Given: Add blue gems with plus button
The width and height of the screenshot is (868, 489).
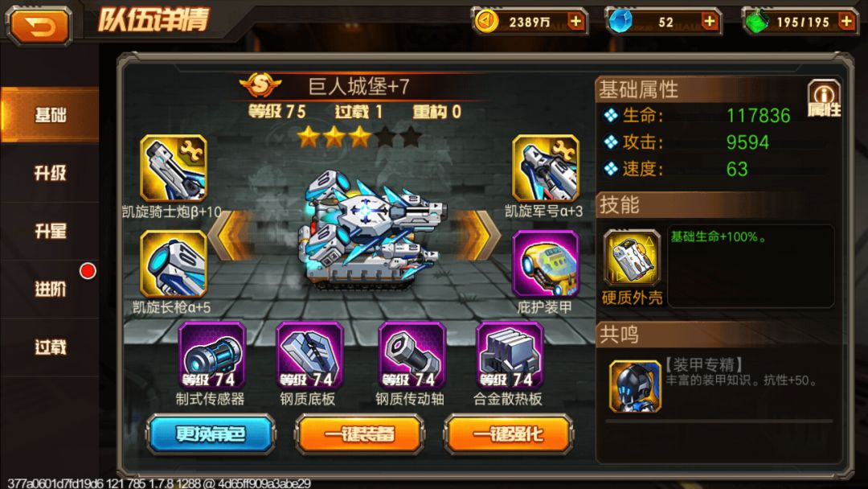Looking at the screenshot, I should pyautogui.click(x=709, y=22).
